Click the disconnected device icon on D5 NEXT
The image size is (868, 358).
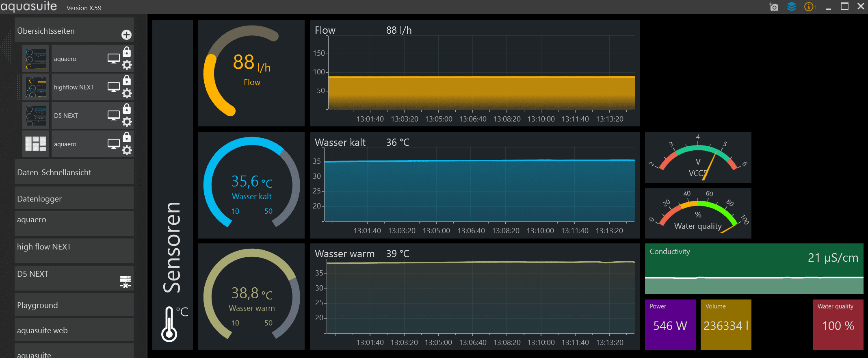(126, 281)
